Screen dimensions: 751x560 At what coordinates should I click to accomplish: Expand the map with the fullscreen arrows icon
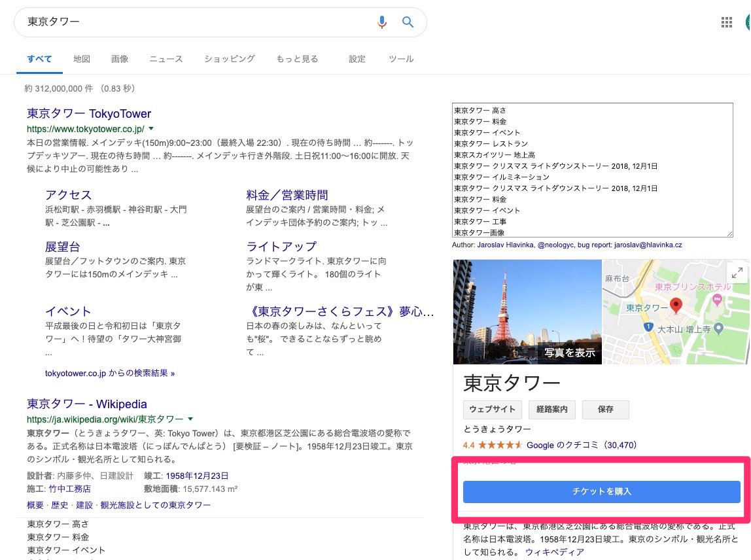click(737, 273)
